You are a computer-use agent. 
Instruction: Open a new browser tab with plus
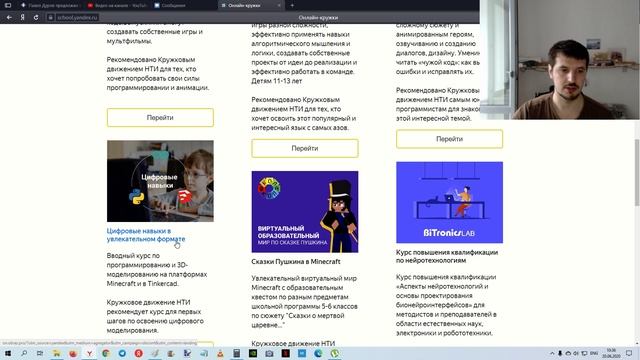point(292,5)
